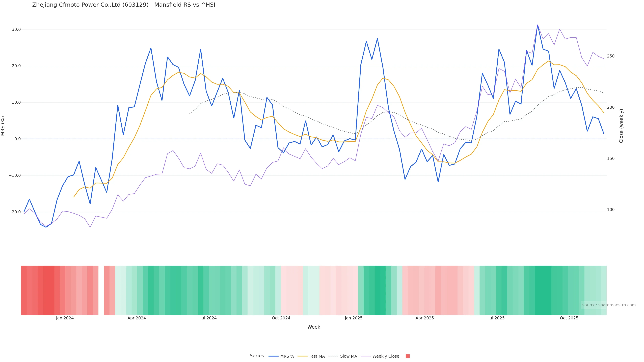Hide the Weekly Close legend series

(x=386, y=356)
